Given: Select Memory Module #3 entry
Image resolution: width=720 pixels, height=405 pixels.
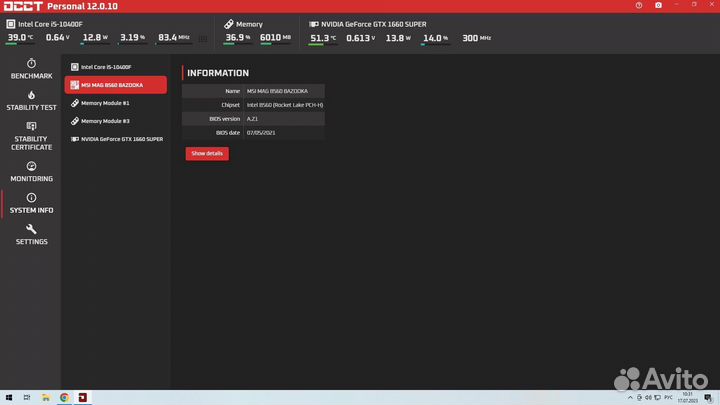Looking at the screenshot, I should (x=116, y=121).
